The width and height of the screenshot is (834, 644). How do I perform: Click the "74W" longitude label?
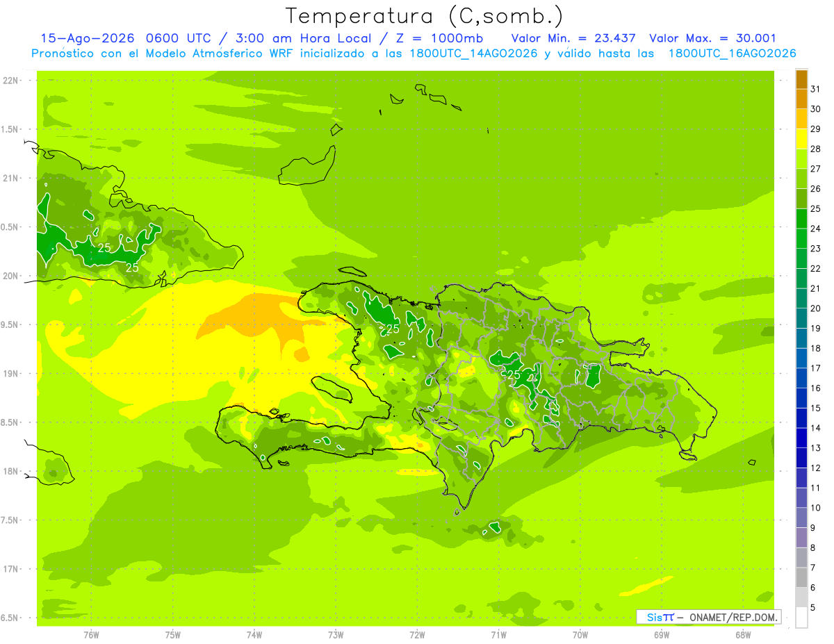(254, 635)
